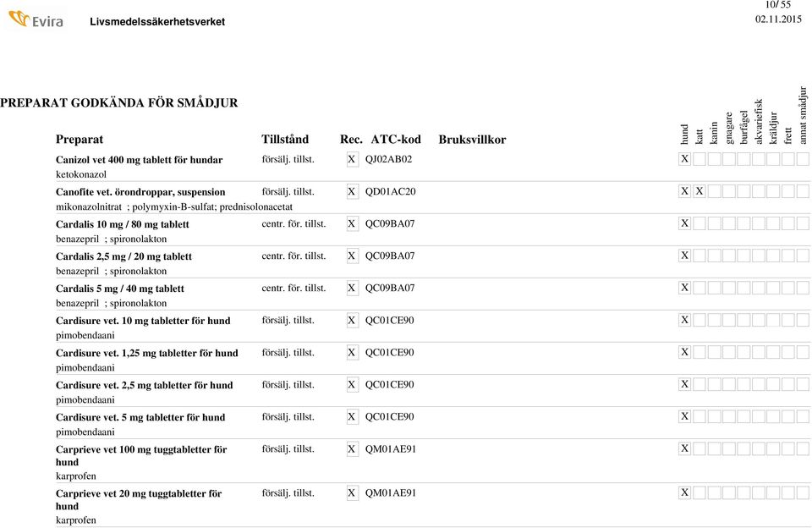The width and height of the screenshot is (812, 528).
Task: Toggle hund checkbox for Canizol vet 400 mg
Action: pyautogui.click(x=684, y=159)
